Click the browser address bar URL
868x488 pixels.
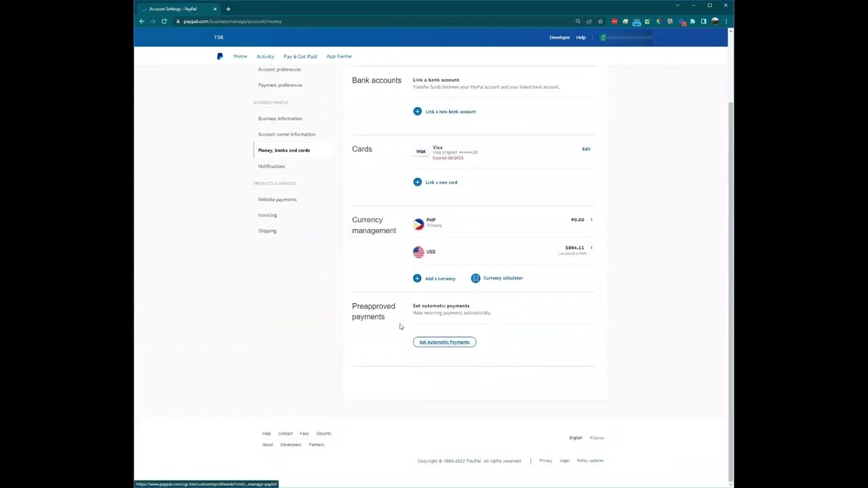(x=232, y=22)
